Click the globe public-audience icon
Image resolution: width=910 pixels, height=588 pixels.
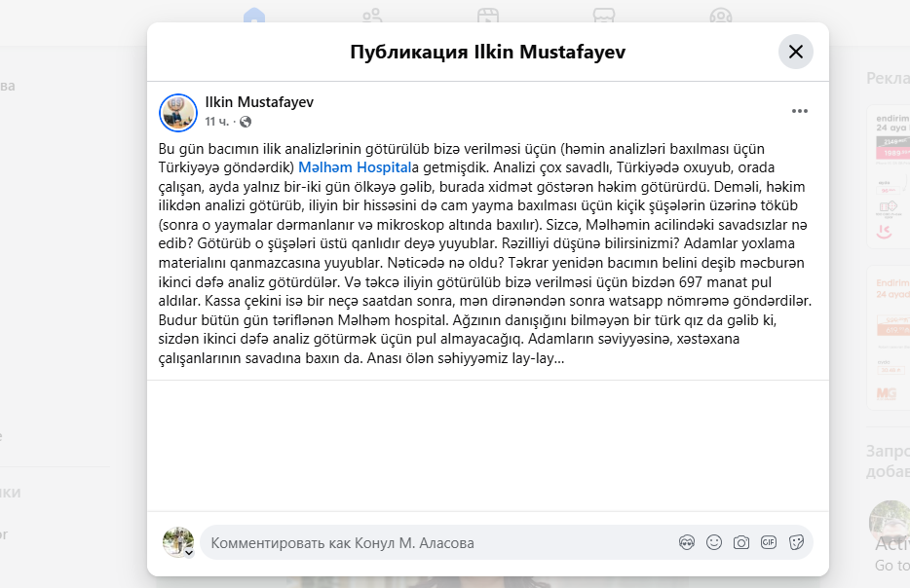point(246,122)
